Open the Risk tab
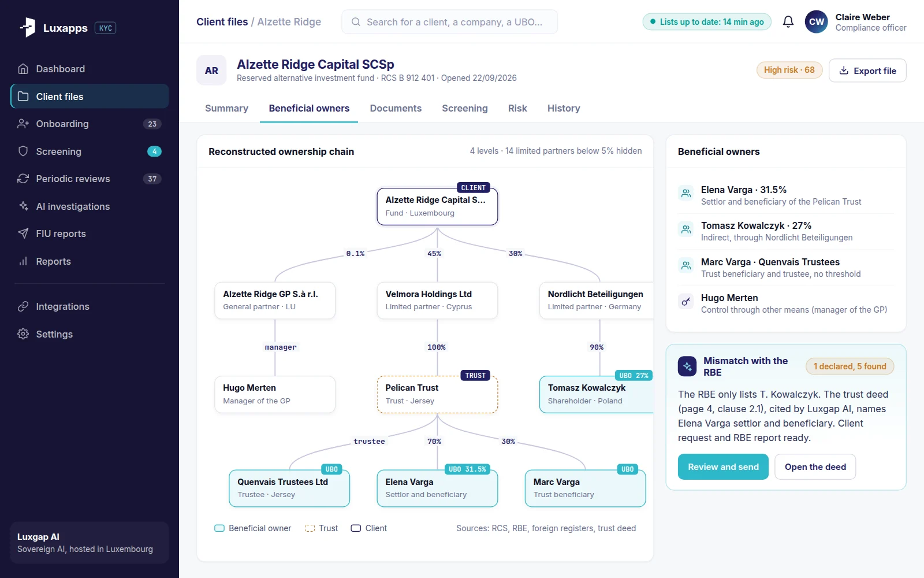924x578 pixels. [517, 108]
